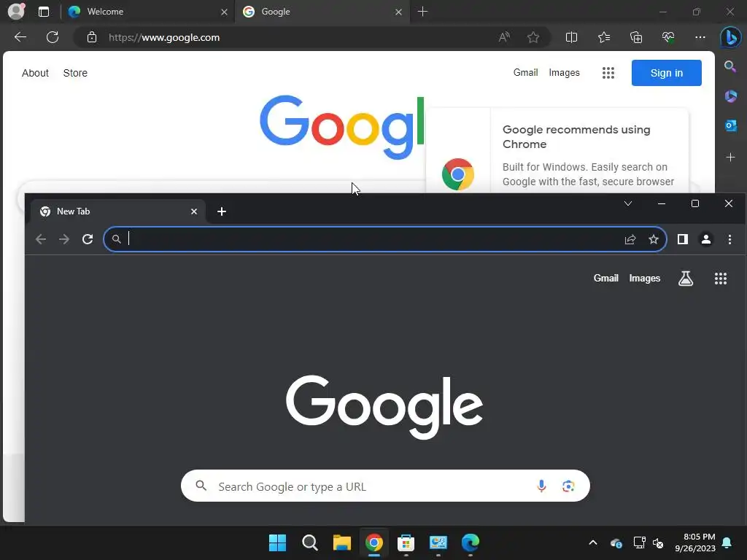Open Edge Favorites list icon
The width and height of the screenshot is (747, 560).
click(603, 37)
